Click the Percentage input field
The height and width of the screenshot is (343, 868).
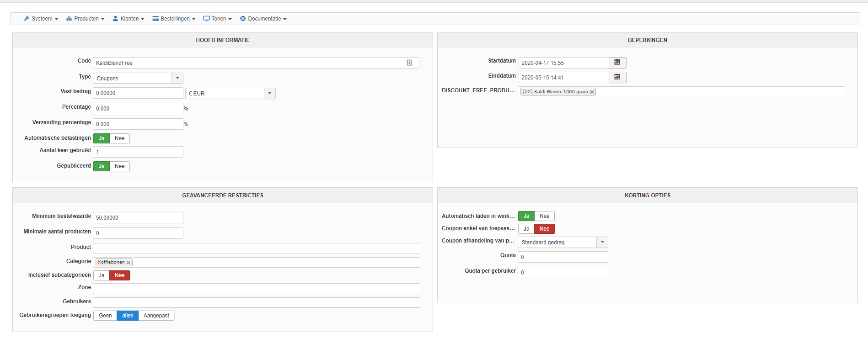tap(138, 108)
